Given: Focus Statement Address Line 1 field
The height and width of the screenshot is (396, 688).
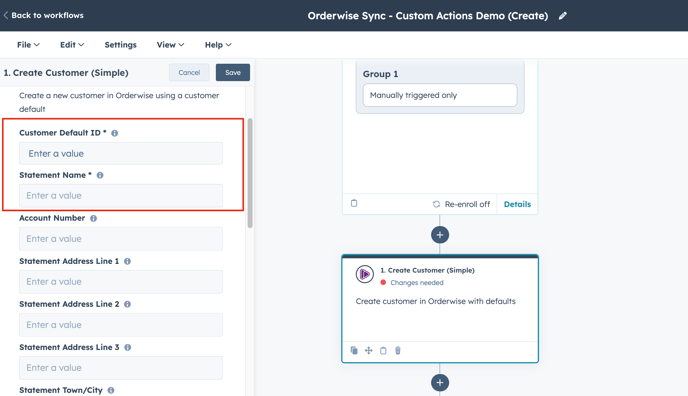Looking at the screenshot, I should point(121,282).
